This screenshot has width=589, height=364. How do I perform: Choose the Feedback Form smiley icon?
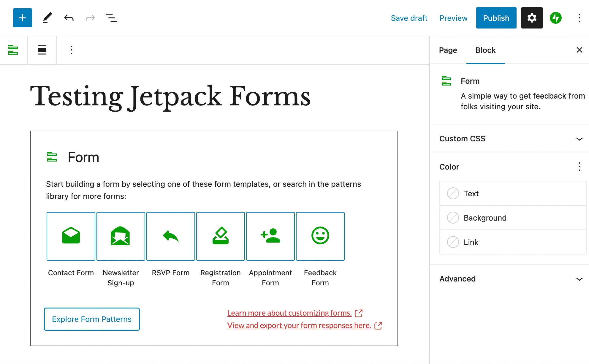coord(320,236)
